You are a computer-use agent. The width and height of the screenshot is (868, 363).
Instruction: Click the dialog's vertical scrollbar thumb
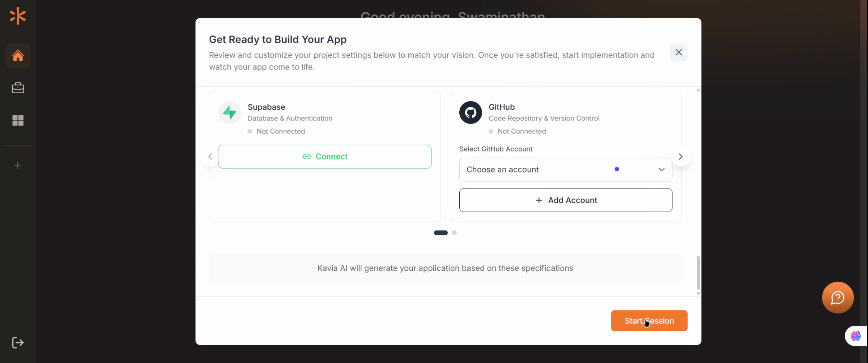pos(698,273)
